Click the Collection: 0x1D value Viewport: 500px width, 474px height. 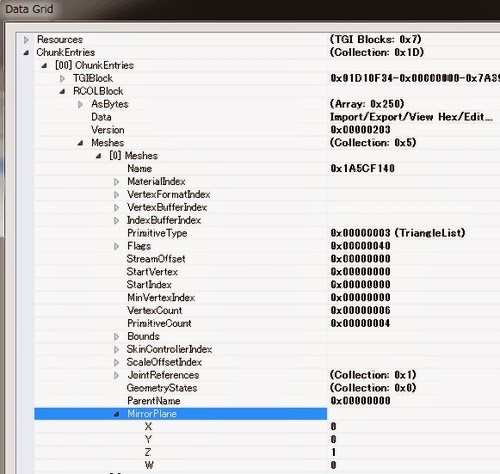pyautogui.click(x=377, y=53)
